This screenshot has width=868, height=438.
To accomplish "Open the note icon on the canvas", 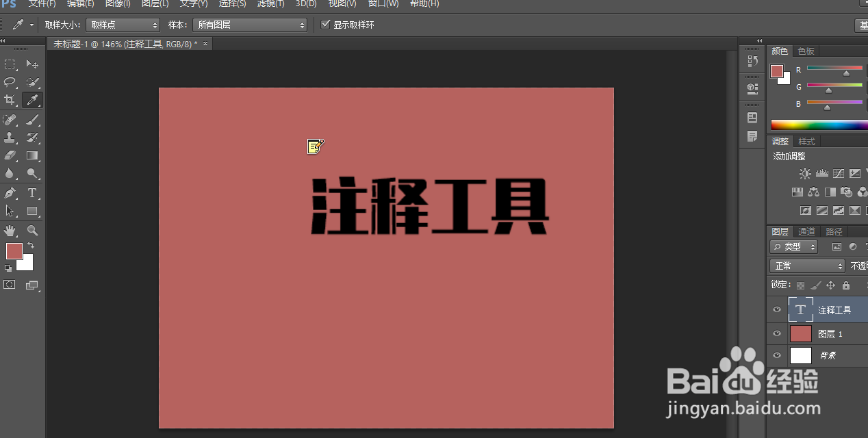I will click(x=315, y=146).
